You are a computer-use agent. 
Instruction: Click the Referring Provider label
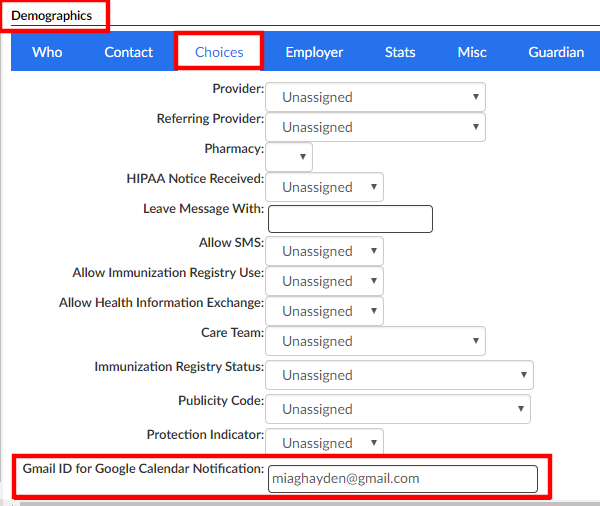(210, 119)
